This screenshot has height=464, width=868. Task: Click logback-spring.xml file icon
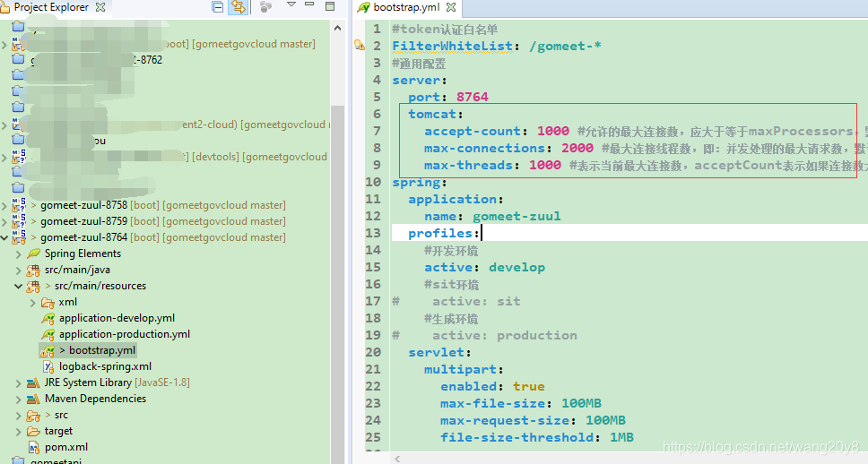pyautogui.click(x=48, y=366)
